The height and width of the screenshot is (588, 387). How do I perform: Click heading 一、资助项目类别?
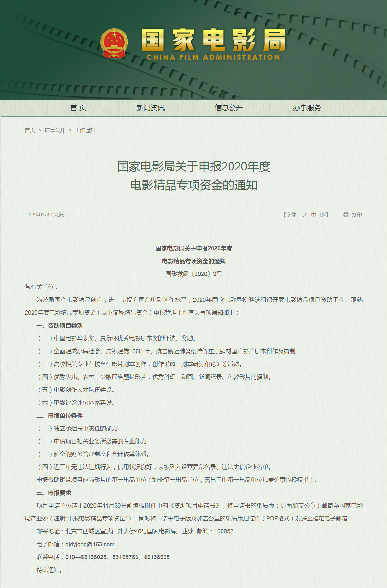click(60, 326)
